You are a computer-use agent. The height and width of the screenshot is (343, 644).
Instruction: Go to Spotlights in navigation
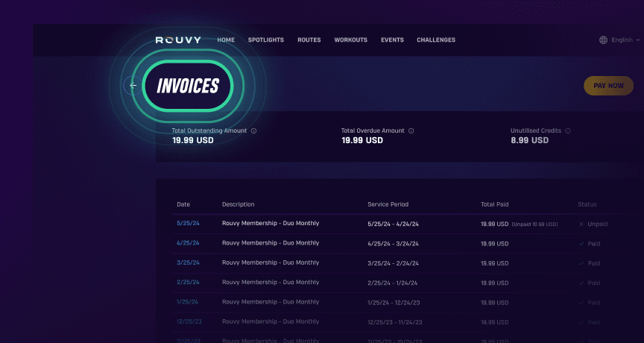pos(266,40)
